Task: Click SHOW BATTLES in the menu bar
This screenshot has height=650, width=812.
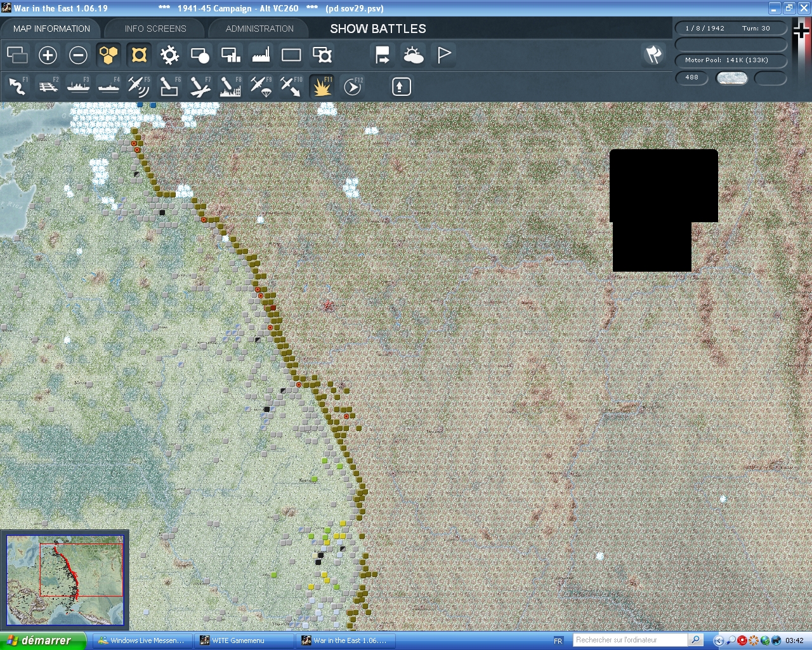Action: pos(377,29)
